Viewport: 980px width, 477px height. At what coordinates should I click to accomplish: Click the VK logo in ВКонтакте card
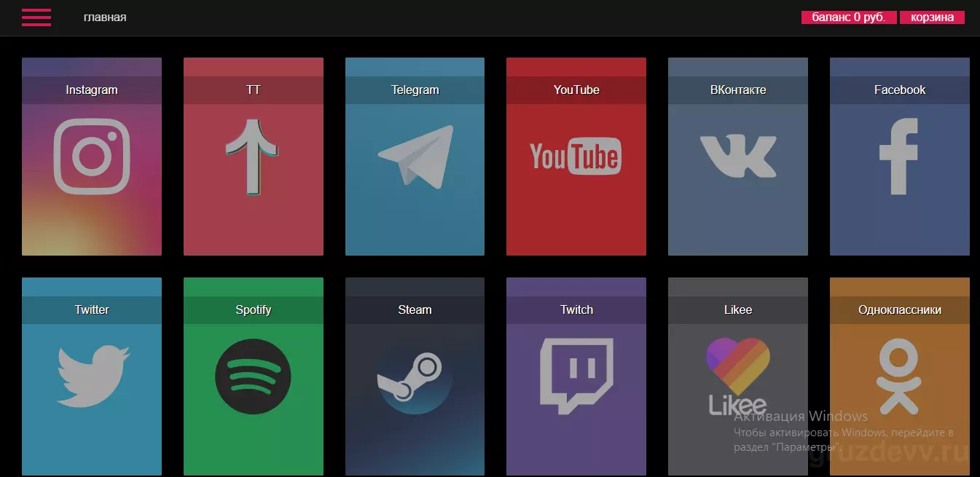pos(737,157)
